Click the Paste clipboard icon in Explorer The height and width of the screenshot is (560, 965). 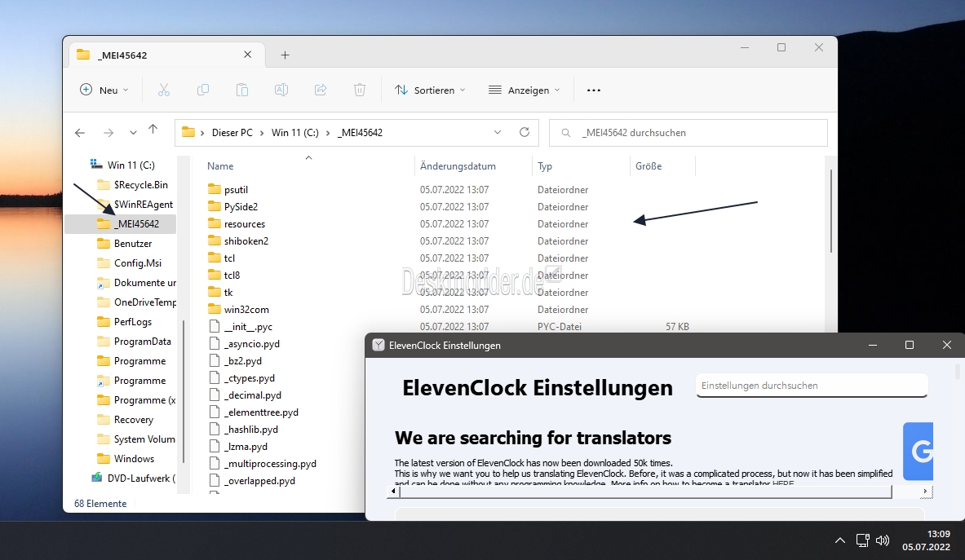tap(242, 90)
